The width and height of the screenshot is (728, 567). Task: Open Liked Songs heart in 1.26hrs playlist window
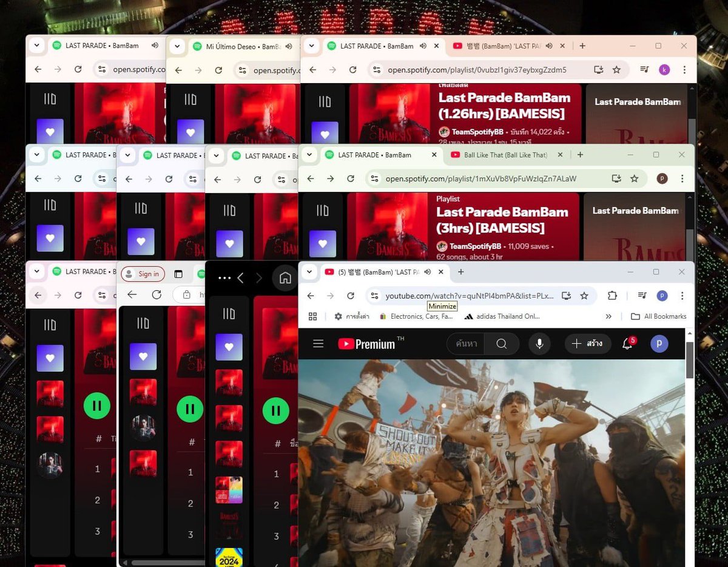[325, 134]
